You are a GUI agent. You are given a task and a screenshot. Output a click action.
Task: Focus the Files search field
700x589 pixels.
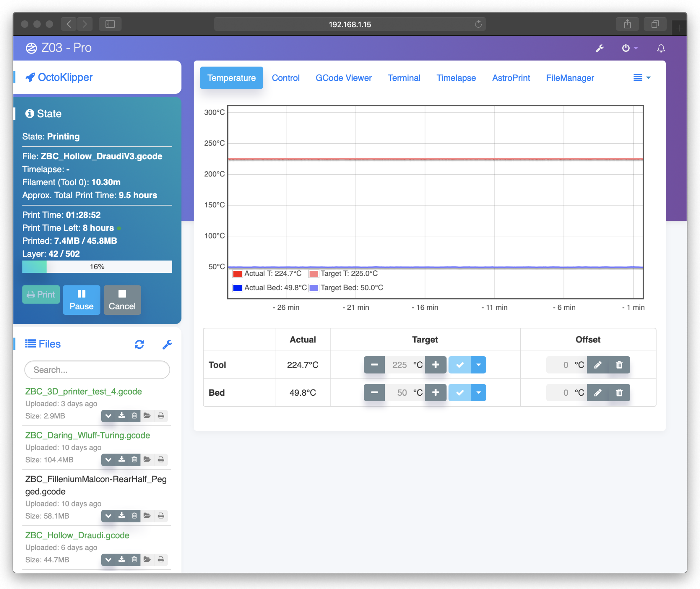tap(97, 370)
